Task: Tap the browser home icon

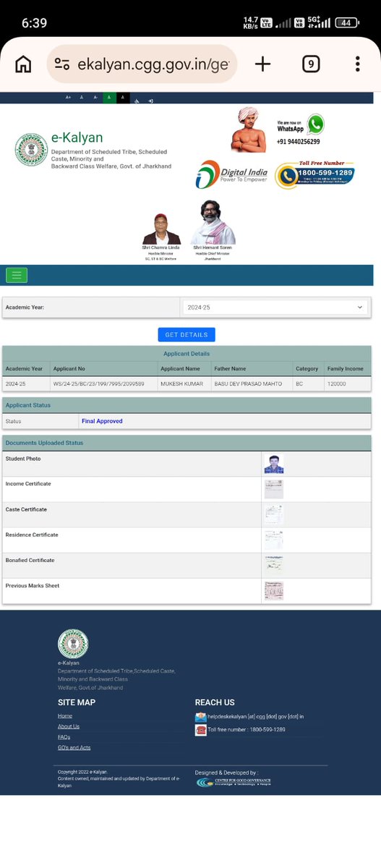Action: [23, 64]
